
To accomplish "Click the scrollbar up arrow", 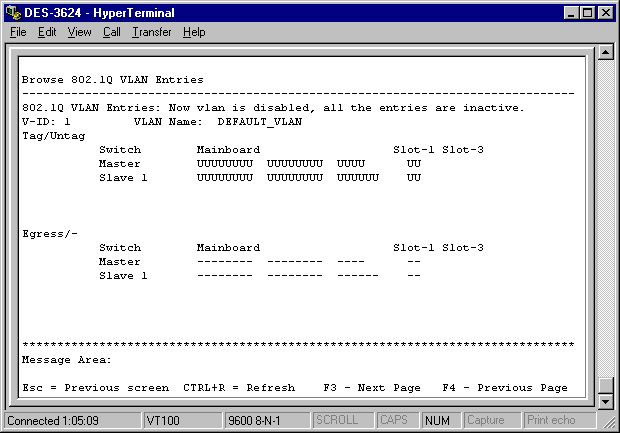I will pos(605,52).
